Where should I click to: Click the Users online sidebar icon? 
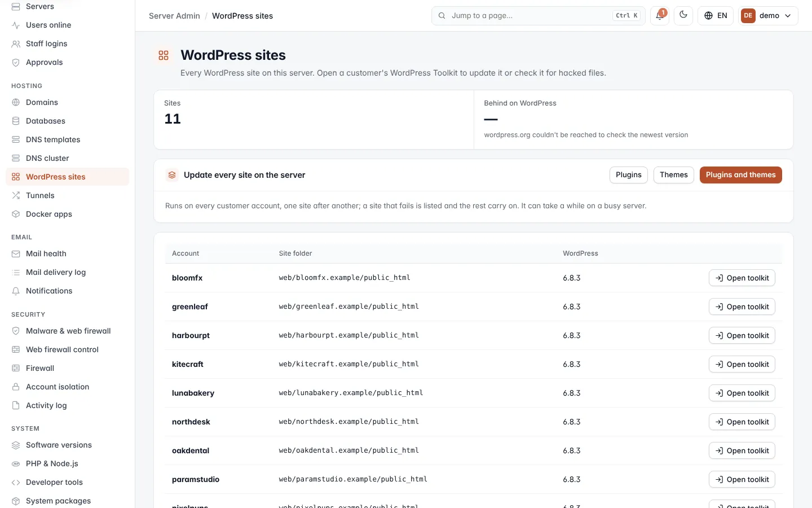coord(16,25)
